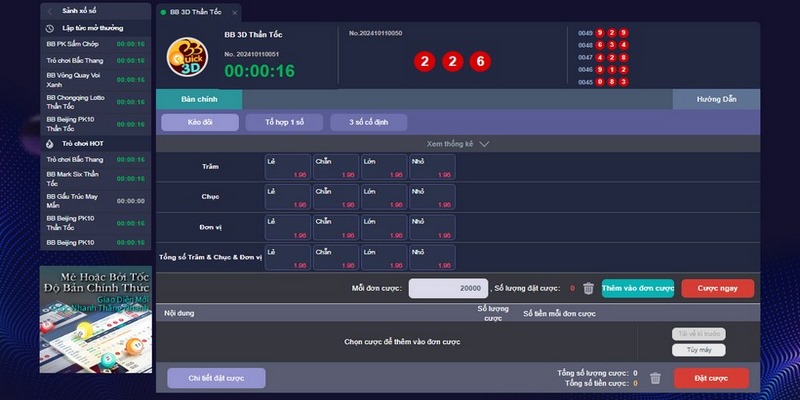
Task: Select the Tổ hợp 1 số bet type
Action: [x=292, y=122]
